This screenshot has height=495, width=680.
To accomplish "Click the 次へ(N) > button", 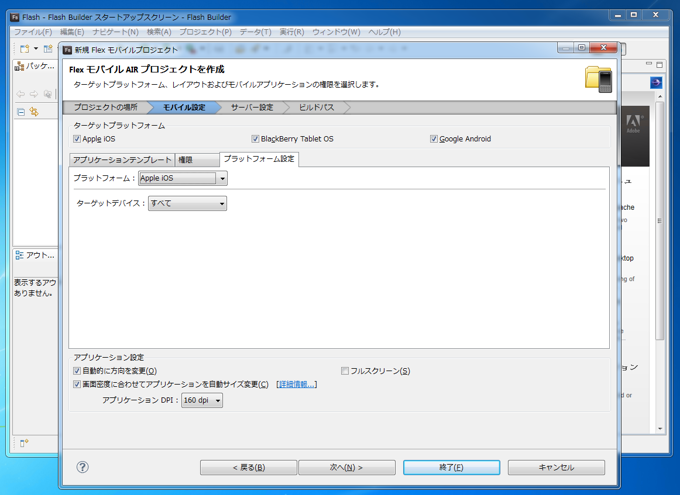I will click(x=347, y=467).
